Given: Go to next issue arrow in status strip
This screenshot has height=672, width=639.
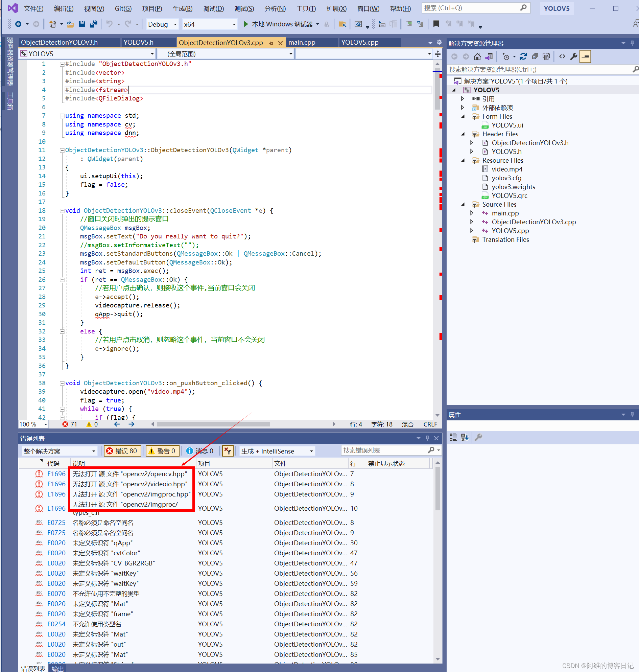Looking at the screenshot, I should point(132,424).
